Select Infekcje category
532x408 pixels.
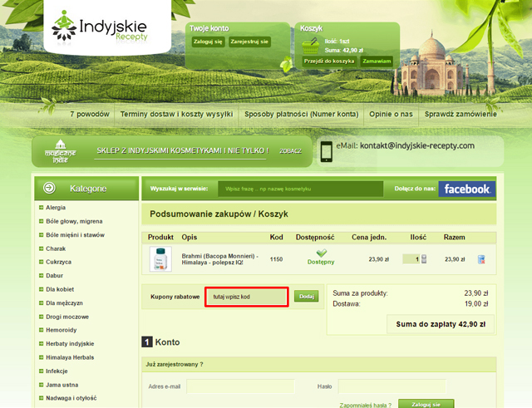tap(57, 371)
